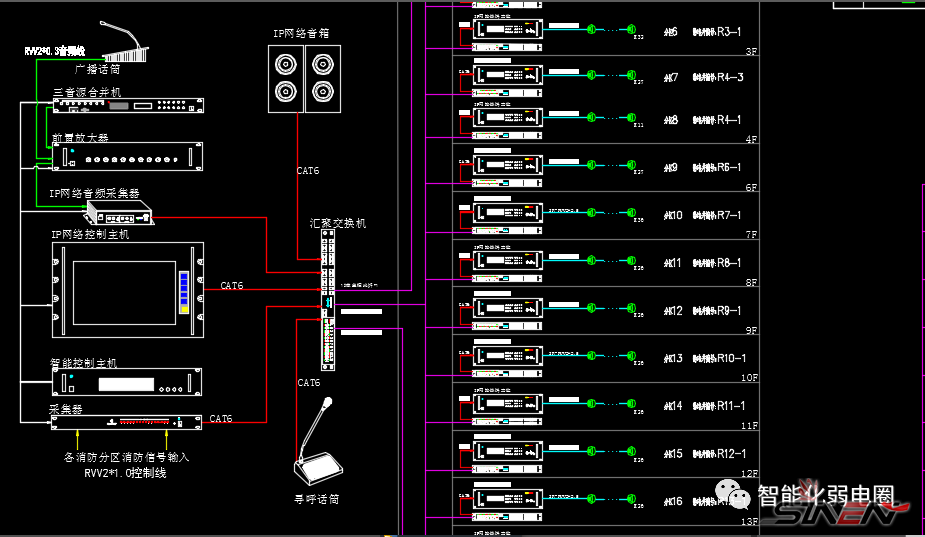Select the amplifier unit in R3-1 row
The image size is (925, 537).
[507, 29]
